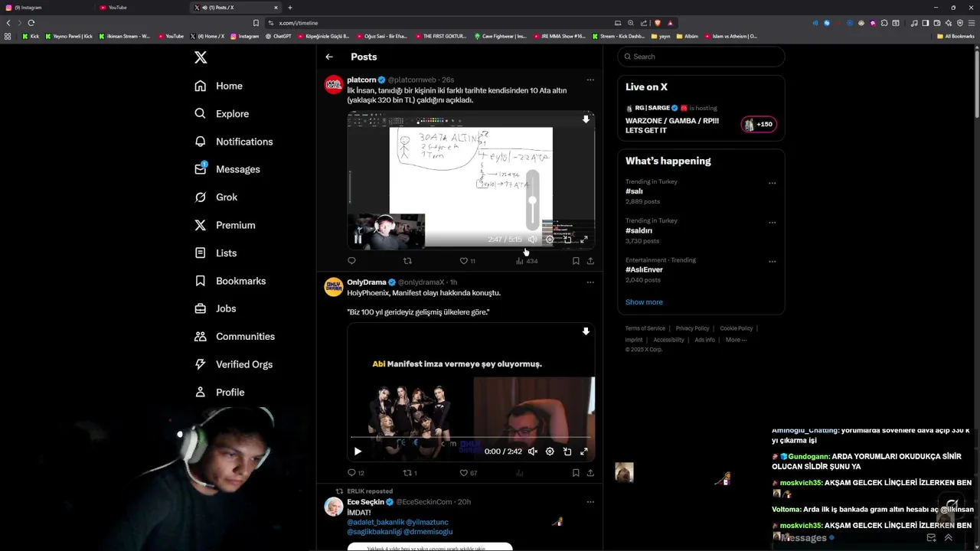Bookmark the OnlyDrama post
The image size is (980, 551).
point(576,473)
